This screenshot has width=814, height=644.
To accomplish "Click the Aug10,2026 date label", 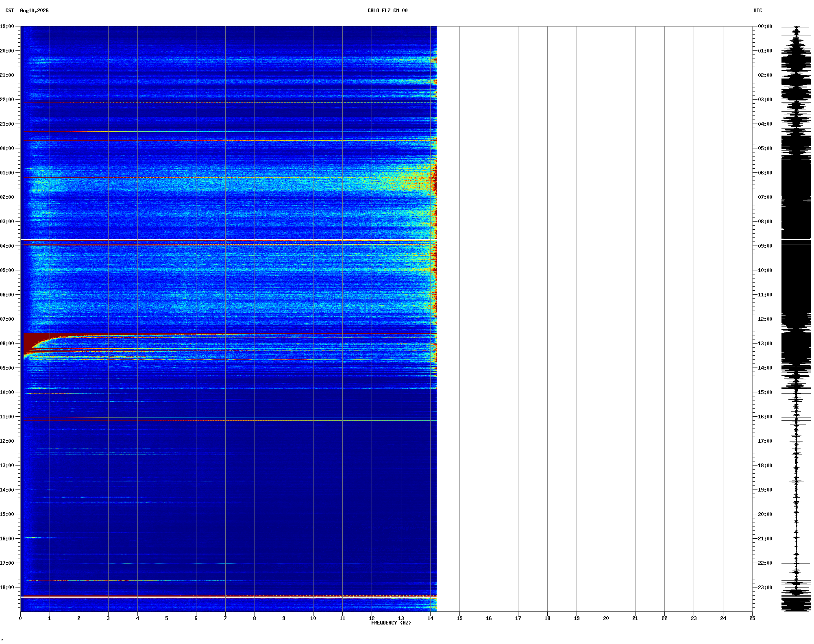I will (x=34, y=11).
